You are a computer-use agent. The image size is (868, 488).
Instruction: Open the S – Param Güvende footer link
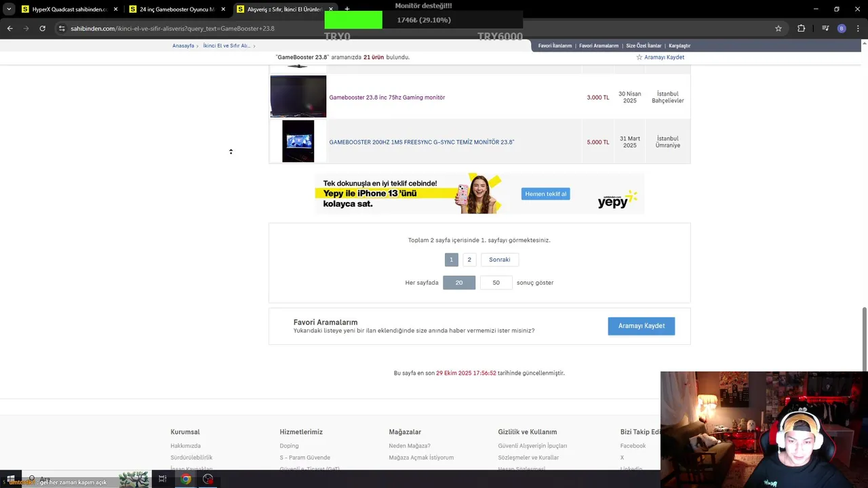(305, 457)
